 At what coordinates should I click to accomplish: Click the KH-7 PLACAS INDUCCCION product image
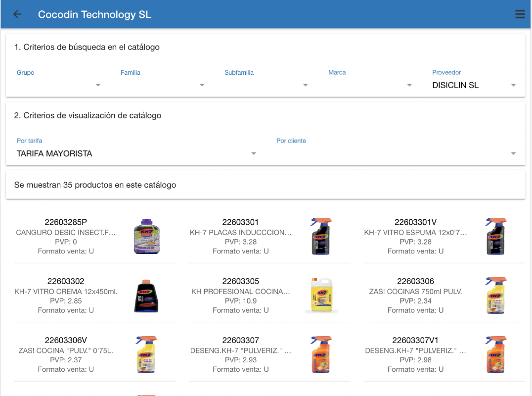[x=321, y=237]
